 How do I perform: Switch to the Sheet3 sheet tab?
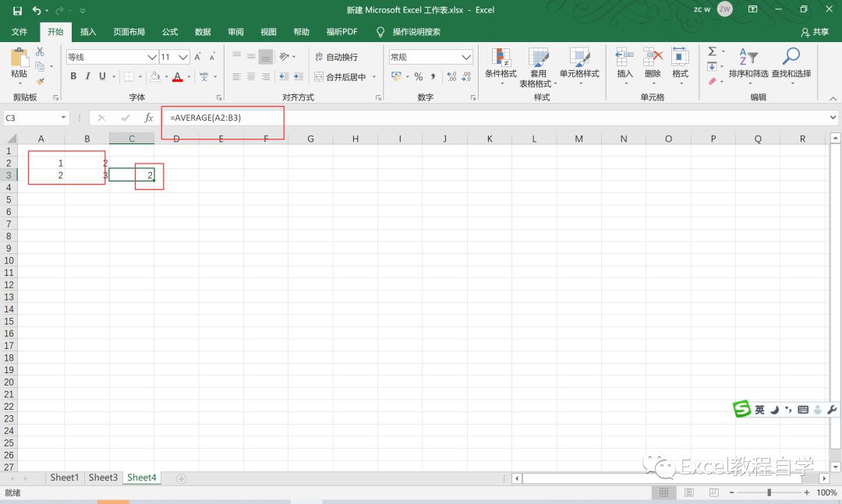point(103,478)
